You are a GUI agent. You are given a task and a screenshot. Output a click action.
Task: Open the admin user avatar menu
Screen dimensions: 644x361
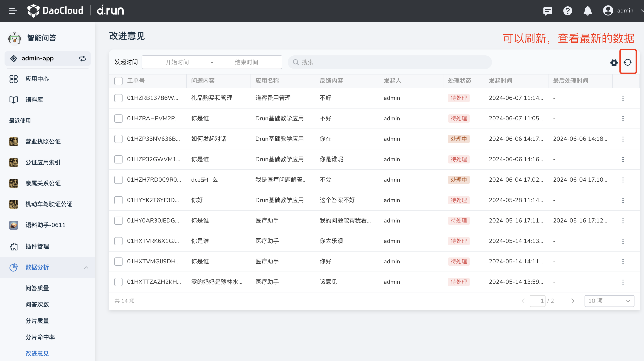point(608,10)
